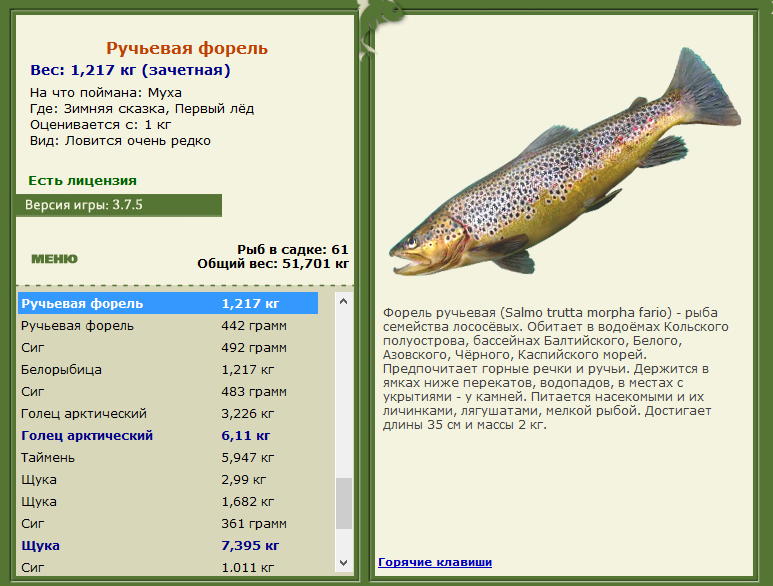The image size is (773, 586).
Task: Open the МЕНЮ button
Action: [x=54, y=259]
